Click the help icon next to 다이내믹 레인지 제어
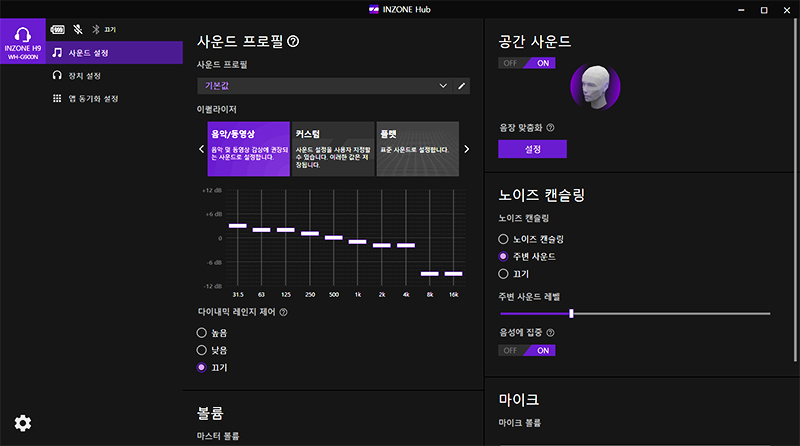The width and height of the screenshot is (800, 446). (x=284, y=312)
